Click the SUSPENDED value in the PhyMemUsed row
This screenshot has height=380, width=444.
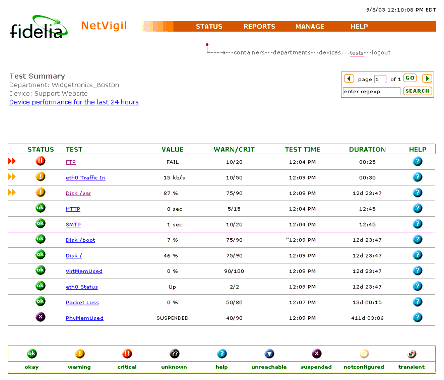coord(172,318)
